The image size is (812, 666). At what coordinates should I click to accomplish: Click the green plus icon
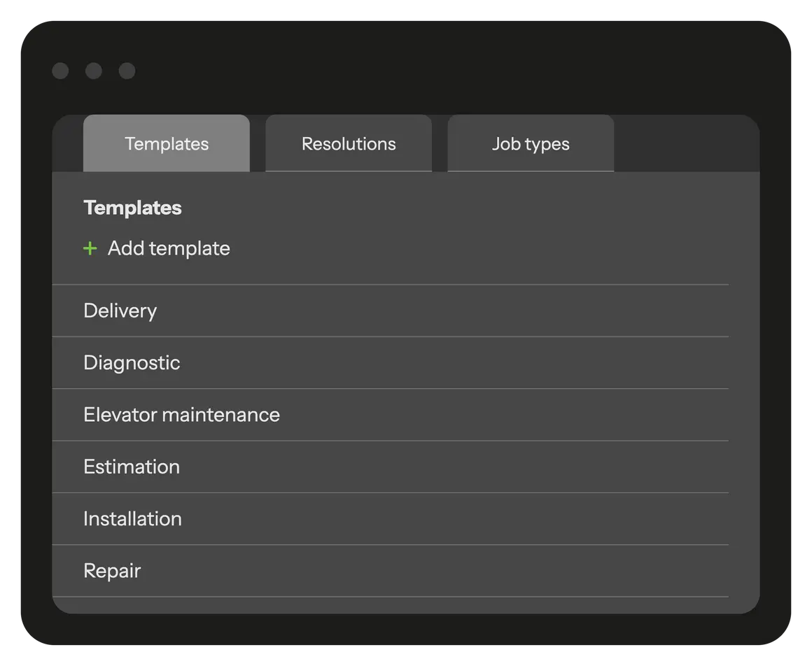coord(90,248)
